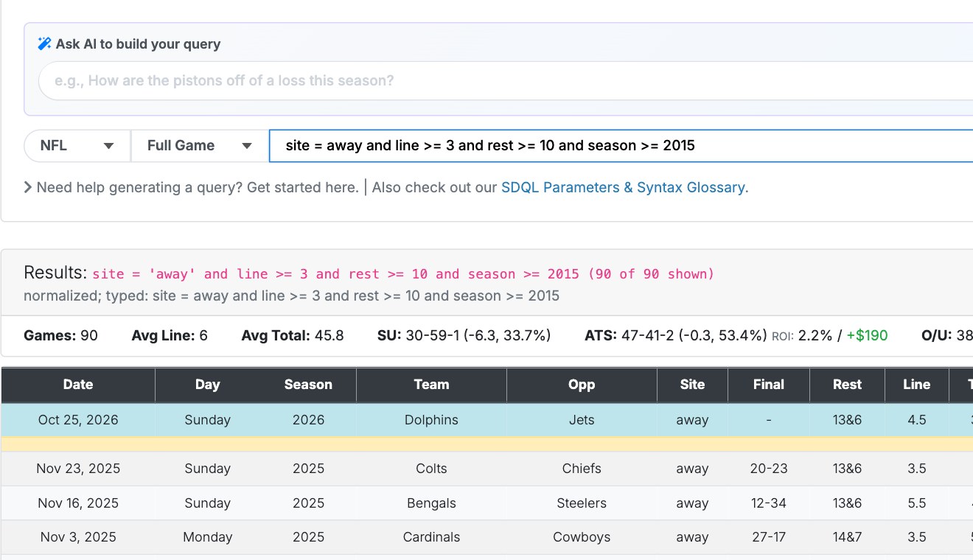The height and width of the screenshot is (560, 973).
Task: Click the ATS record 47-41-2 stat
Action: (x=676, y=336)
